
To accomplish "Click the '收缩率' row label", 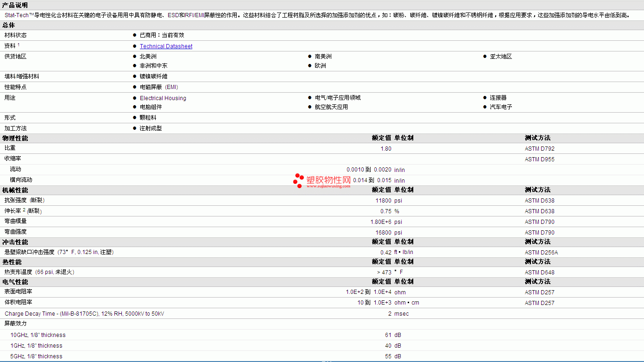I will point(13,159).
